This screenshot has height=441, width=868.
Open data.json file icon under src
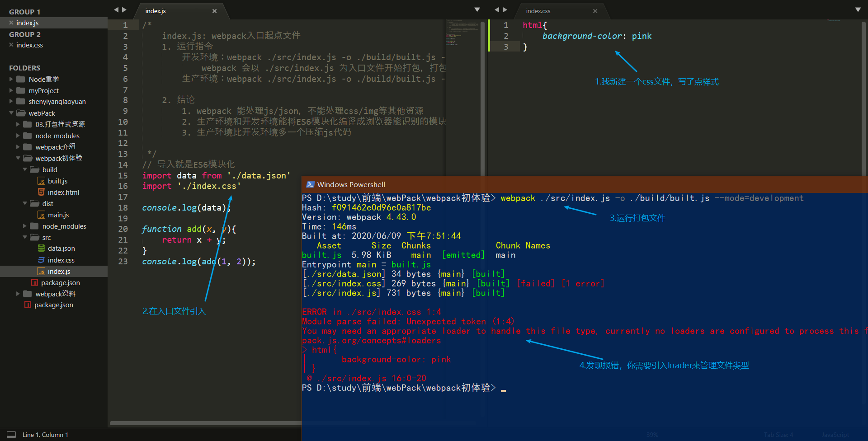41,249
